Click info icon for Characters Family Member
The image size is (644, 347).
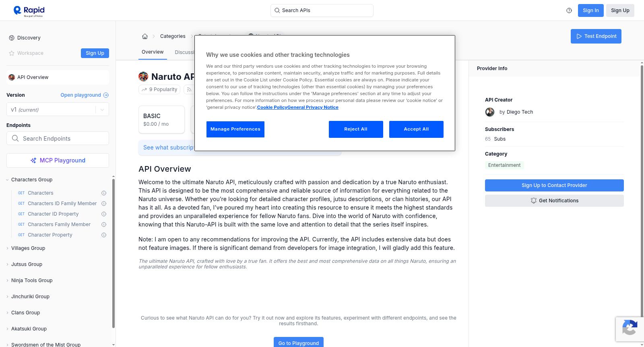click(104, 224)
